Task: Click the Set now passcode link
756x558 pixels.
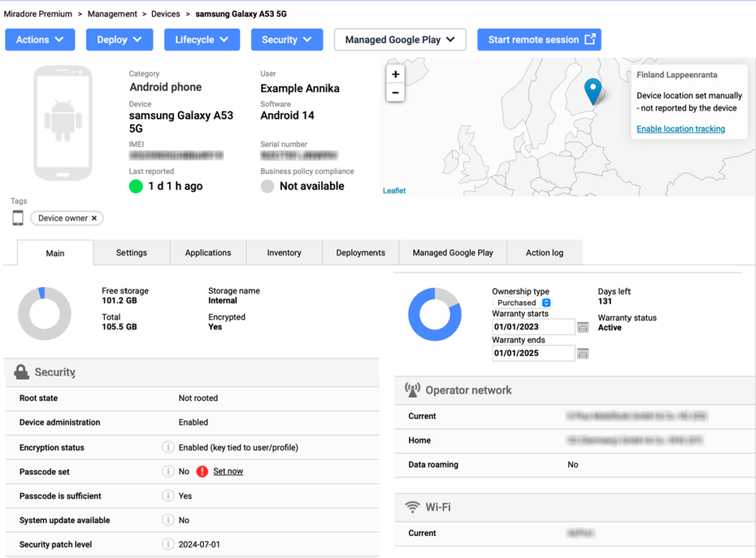Action: click(x=228, y=471)
